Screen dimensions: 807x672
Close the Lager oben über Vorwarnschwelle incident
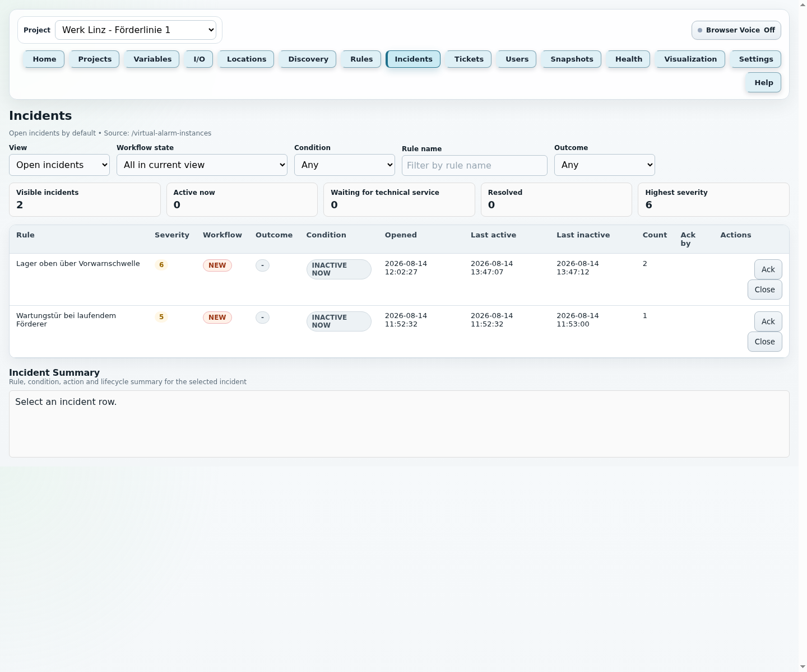tap(764, 290)
